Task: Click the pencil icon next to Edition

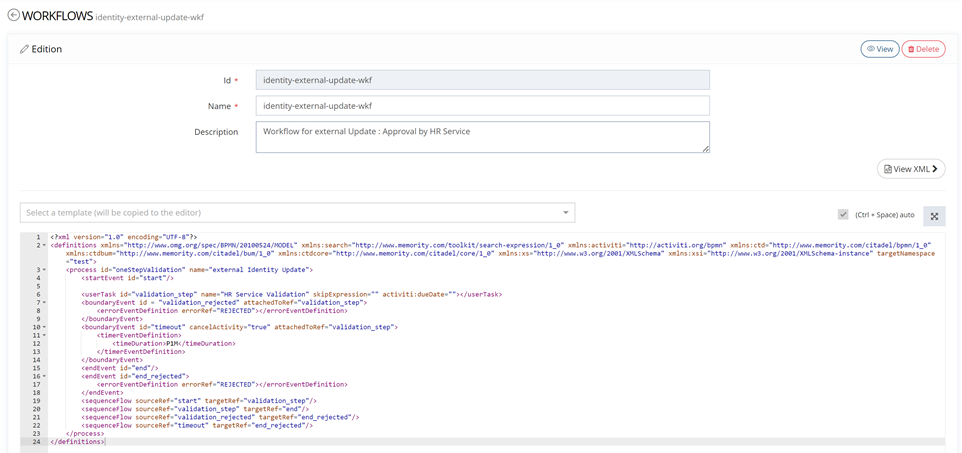Action: tap(24, 49)
